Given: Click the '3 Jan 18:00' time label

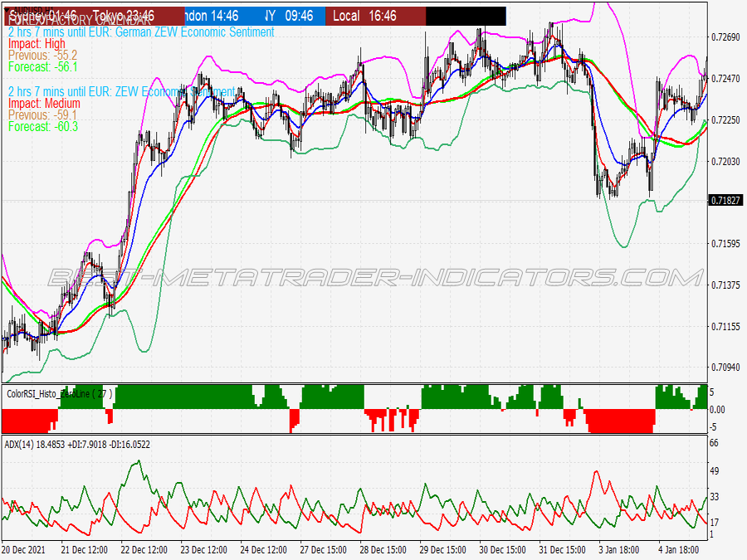Looking at the screenshot, I should click(x=619, y=550).
